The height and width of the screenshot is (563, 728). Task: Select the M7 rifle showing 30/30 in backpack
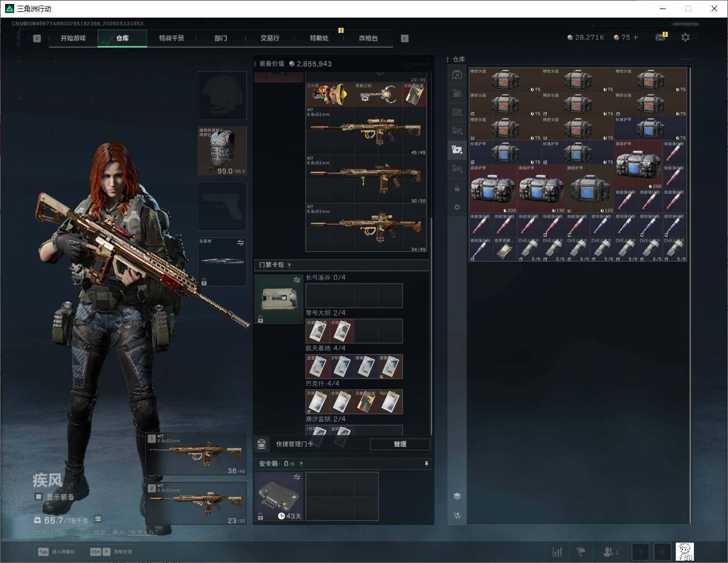(366, 180)
